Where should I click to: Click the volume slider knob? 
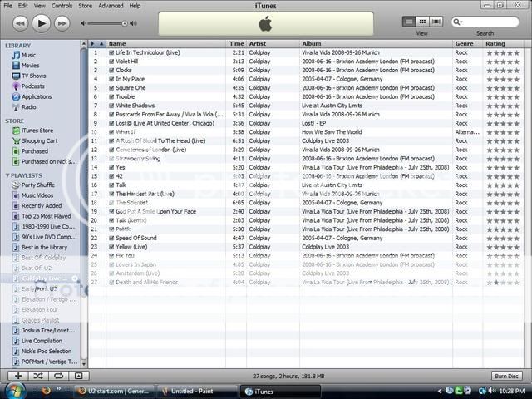pos(125,23)
